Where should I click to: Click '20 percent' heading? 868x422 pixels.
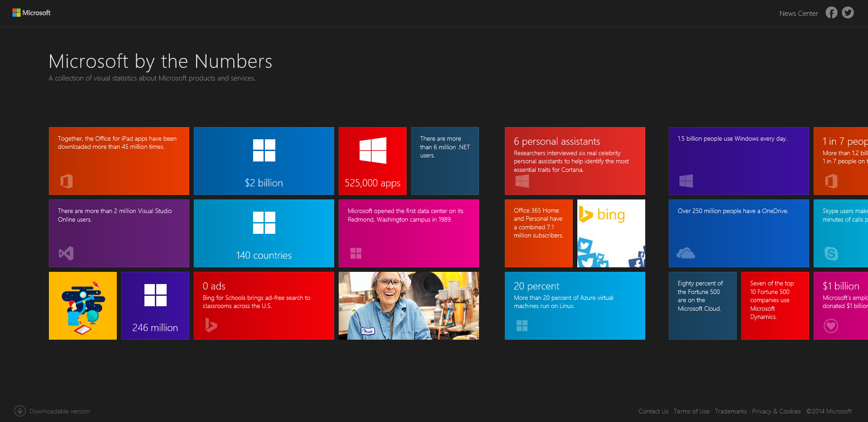coord(537,286)
